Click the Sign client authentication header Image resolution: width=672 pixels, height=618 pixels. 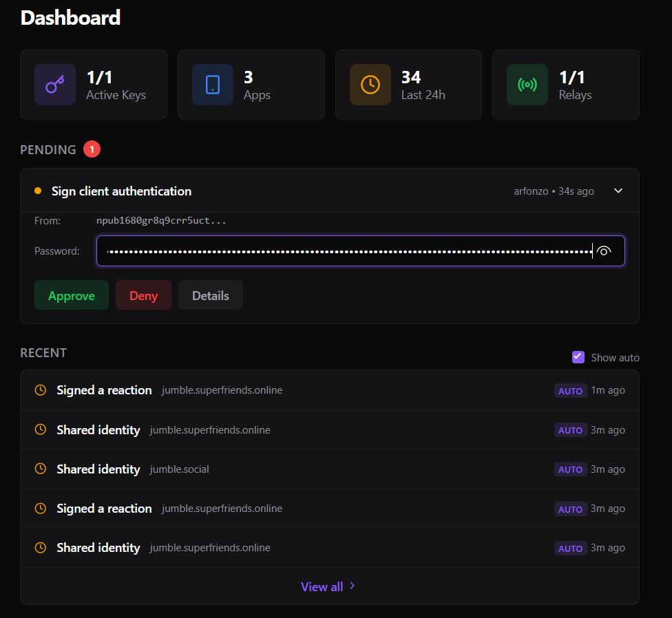click(x=122, y=191)
